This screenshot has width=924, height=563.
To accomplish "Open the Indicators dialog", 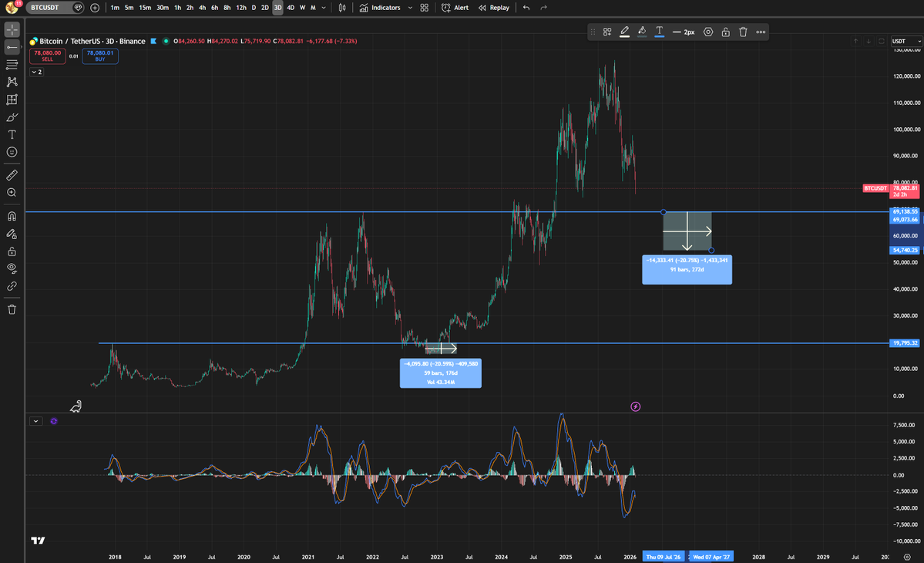I will tap(379, 8).
